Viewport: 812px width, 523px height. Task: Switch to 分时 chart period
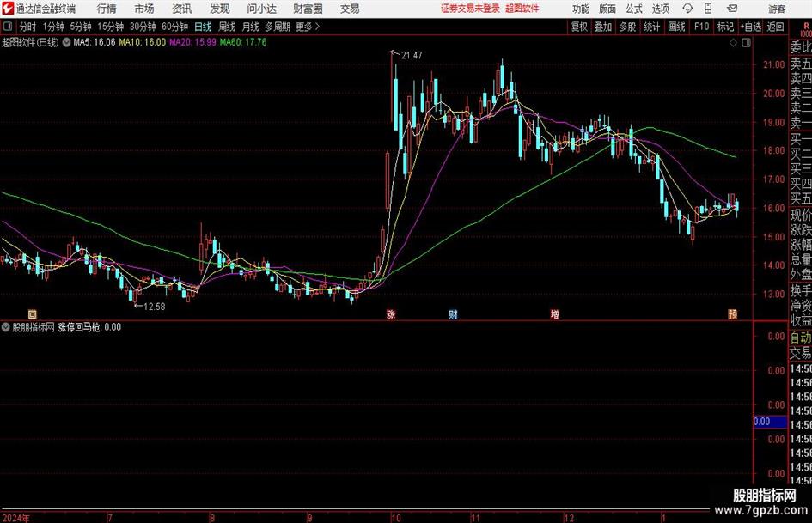27,27
